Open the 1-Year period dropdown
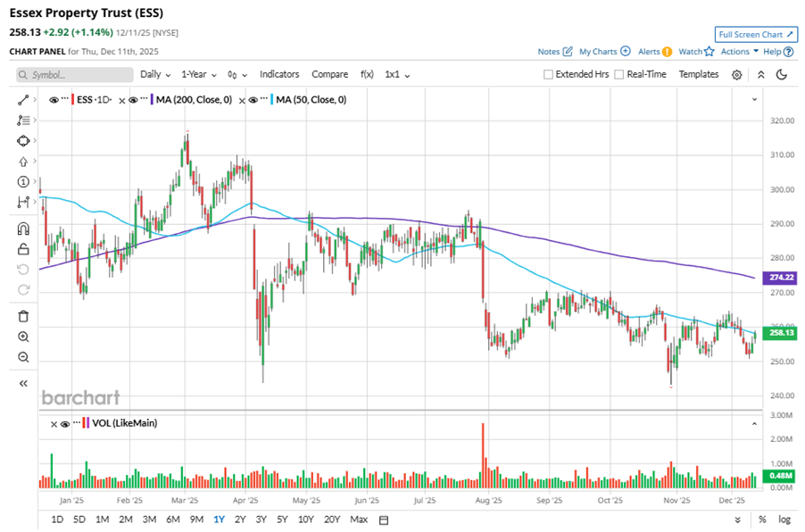Screen dimensions: 805x532 click(199, 74)
